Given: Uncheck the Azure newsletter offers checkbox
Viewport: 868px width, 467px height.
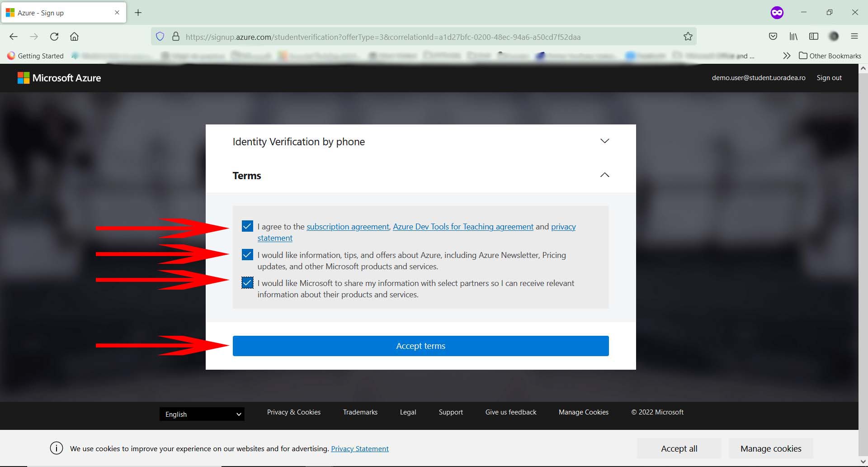Looking at the screenshot, I should pyautogui.click(x=247, y=254).
